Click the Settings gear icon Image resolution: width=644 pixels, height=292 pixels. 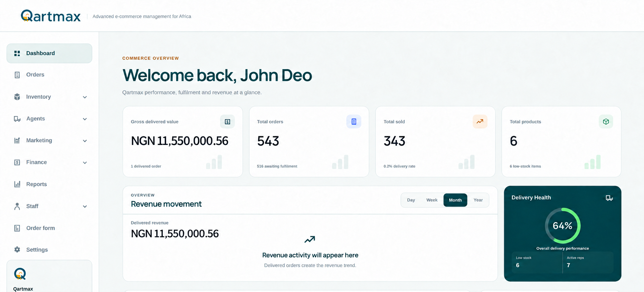point(17,249)
